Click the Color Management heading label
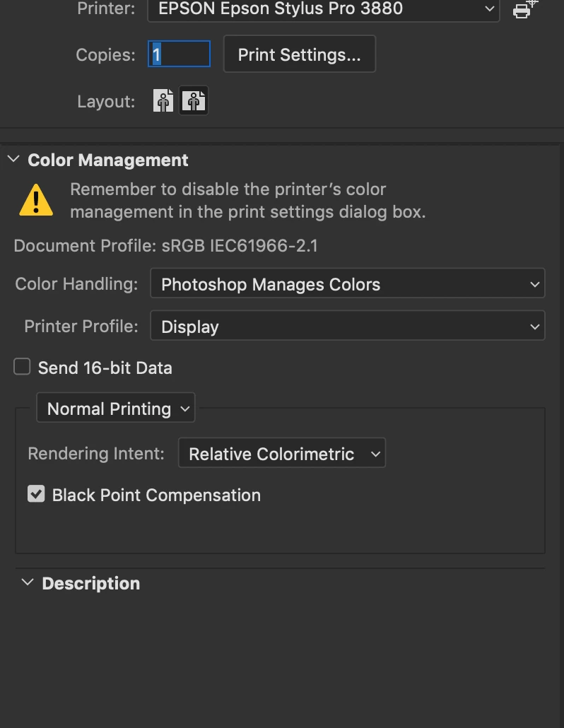This screenshot has height=728, width=564. click(x=108, y=160)
